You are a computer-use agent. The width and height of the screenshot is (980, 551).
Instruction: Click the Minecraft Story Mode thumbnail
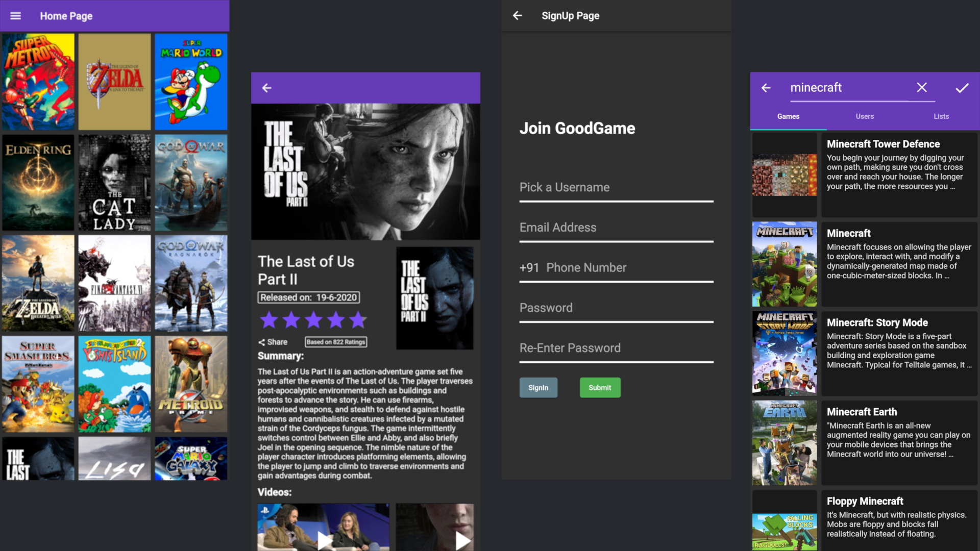coord(785,354)
